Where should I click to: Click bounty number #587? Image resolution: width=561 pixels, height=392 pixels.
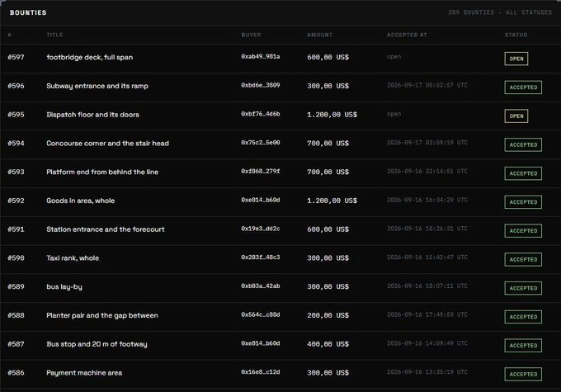click(x=16, y=344)
